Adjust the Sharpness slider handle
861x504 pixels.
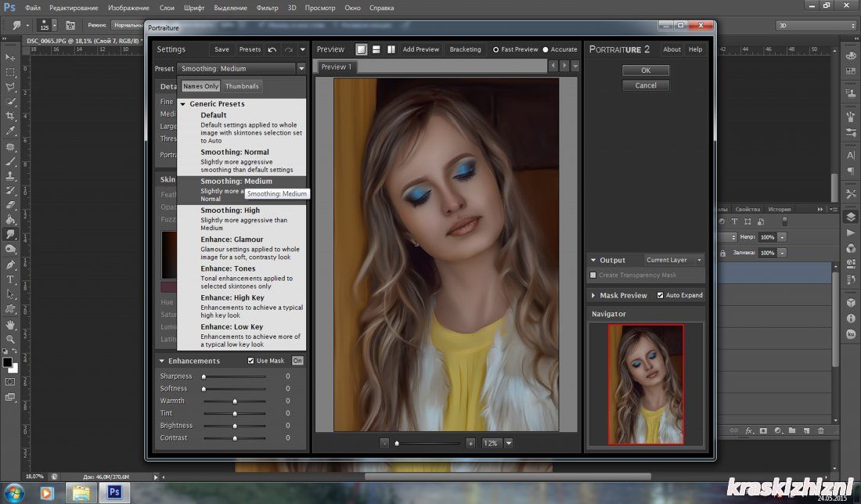click(204, 376)
